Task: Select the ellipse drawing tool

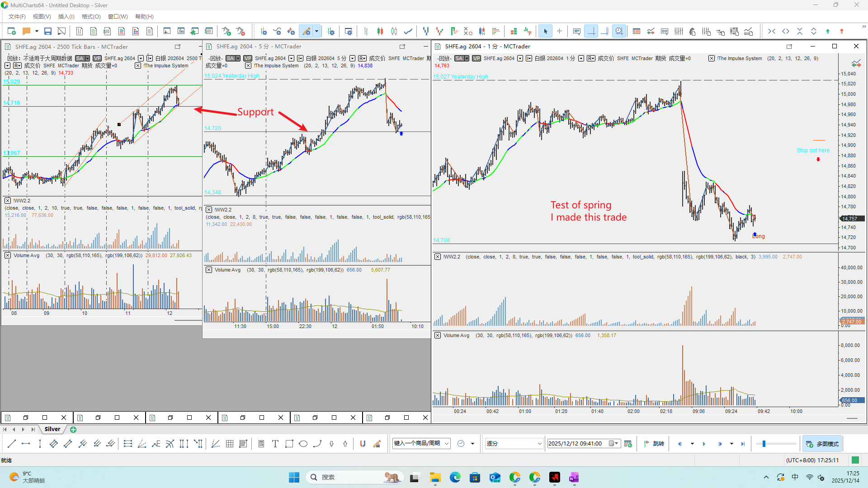Action: click(303, 444)
